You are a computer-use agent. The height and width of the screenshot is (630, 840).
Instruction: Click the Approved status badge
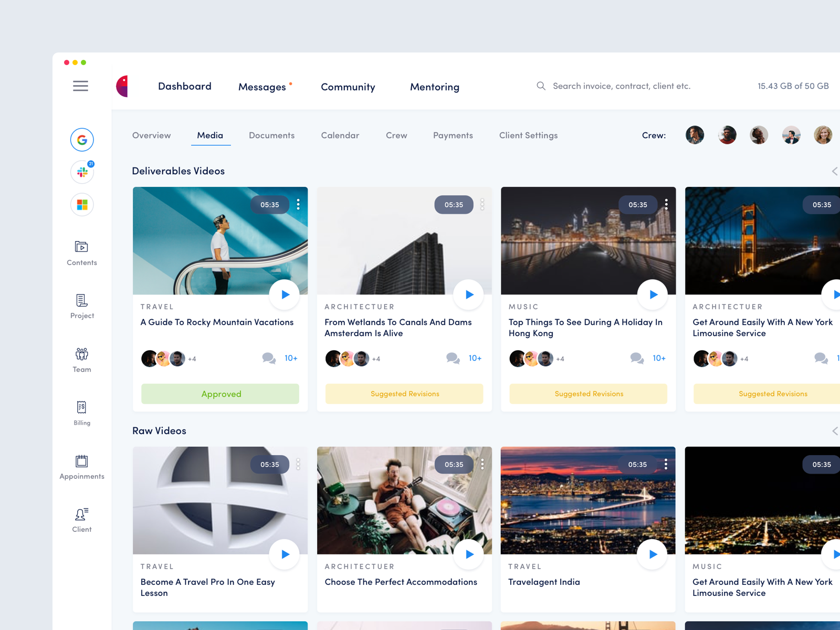(x=220, y=394)
